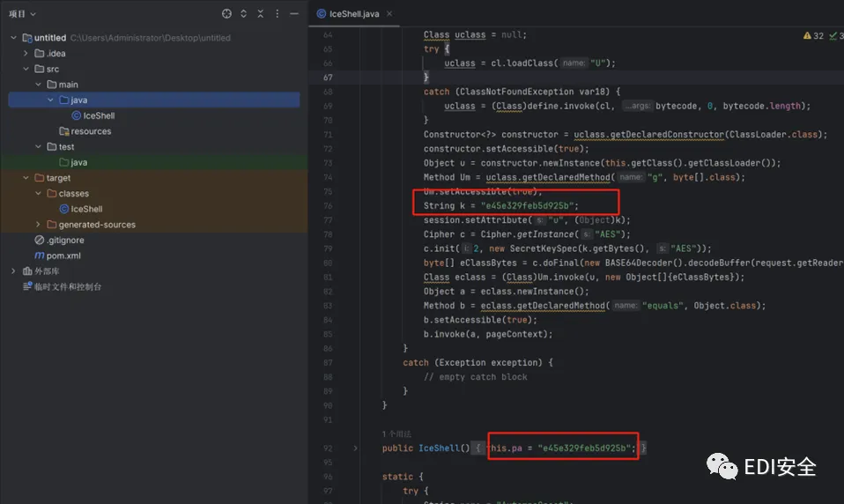Open the project panel options three-dot menu
Viewport: 844px width, 504px height.
(278, 14)
